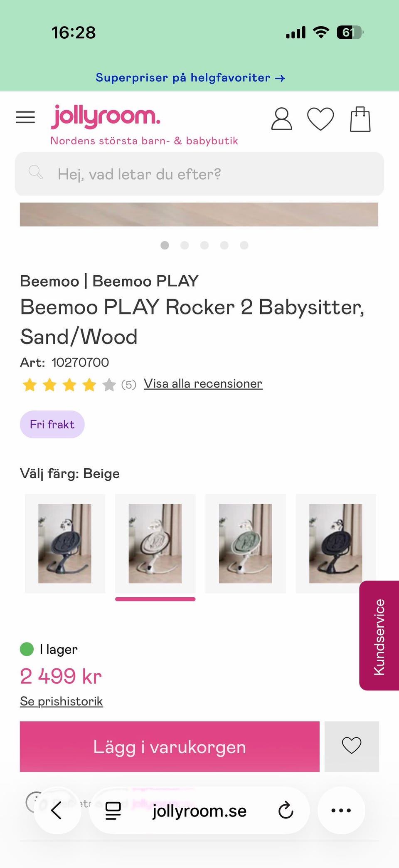
Task: Select the dark grey color variant thumbnail
Action: 65,543
